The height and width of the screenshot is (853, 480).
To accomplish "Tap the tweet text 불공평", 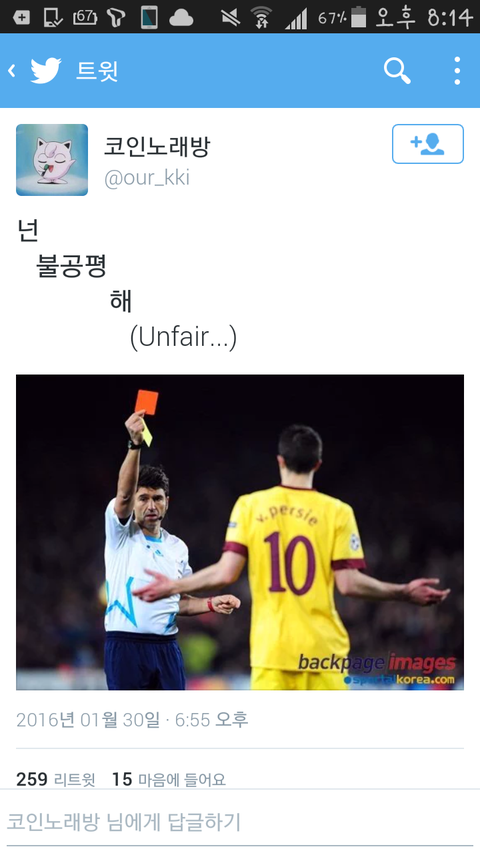I will click(x=71, y=265).
